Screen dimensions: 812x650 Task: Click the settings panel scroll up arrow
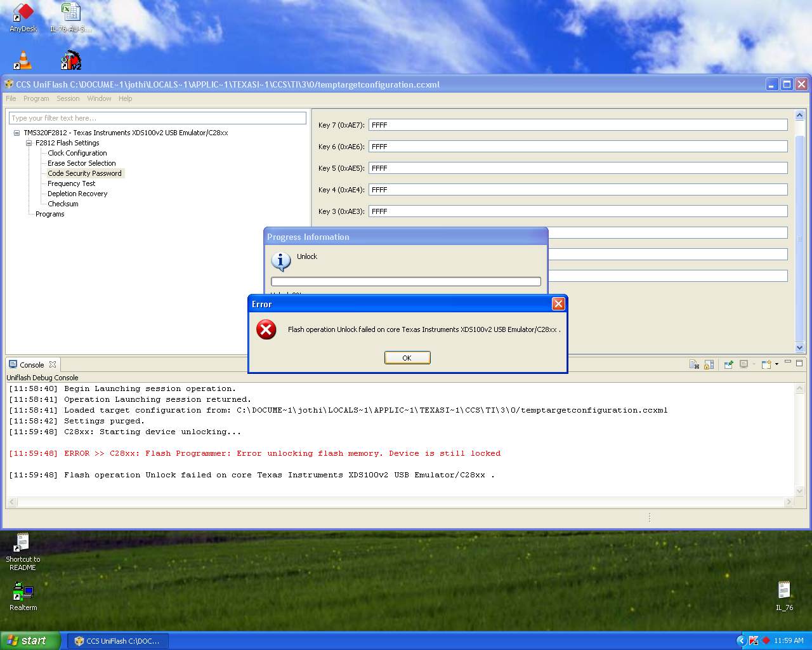point(799,116)
